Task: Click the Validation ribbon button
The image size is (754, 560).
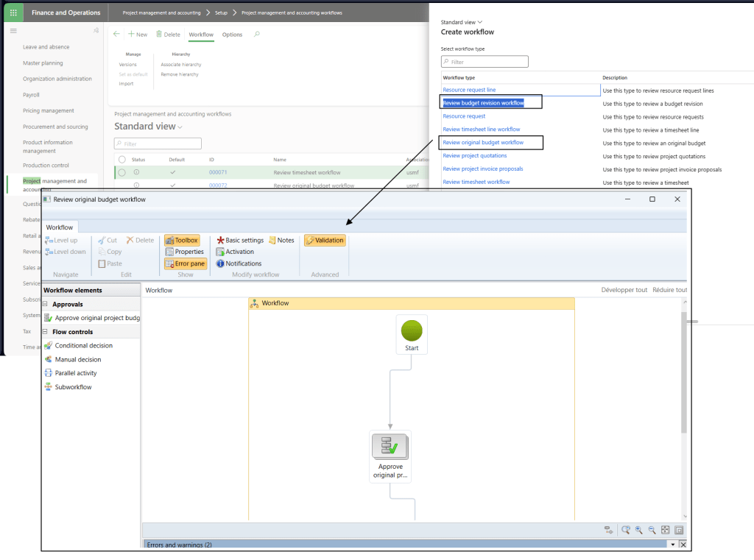Action: pos(325,240)
